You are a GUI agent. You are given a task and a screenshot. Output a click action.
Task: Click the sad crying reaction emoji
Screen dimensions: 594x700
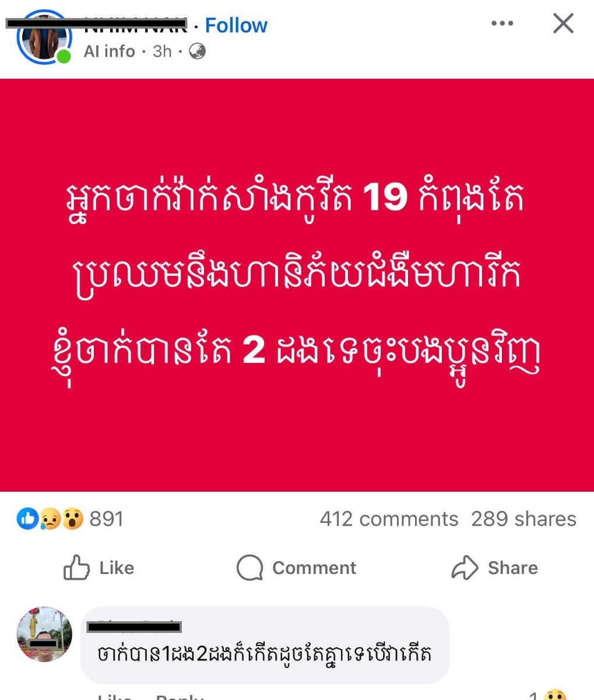coord(50,519)
